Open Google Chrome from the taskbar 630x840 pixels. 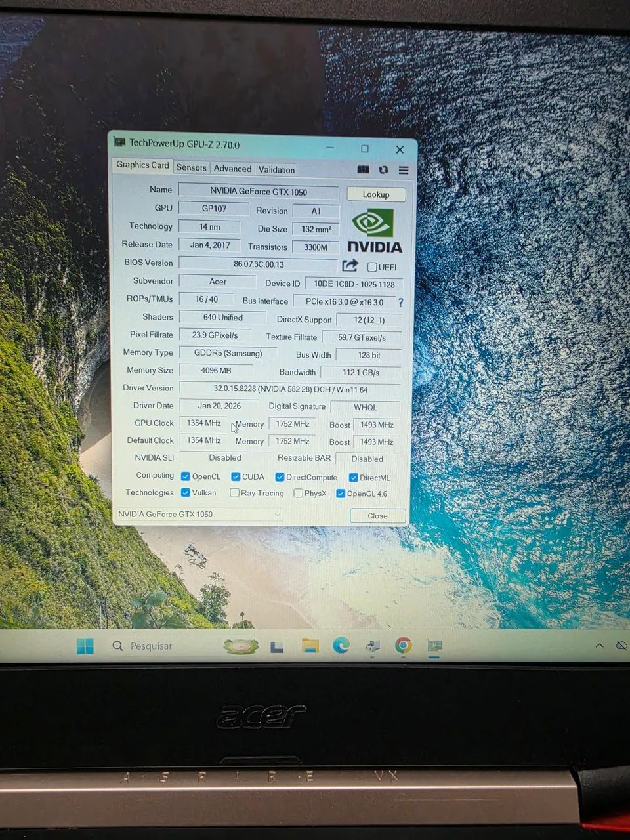pyautogui.click(x=404, y=646)
